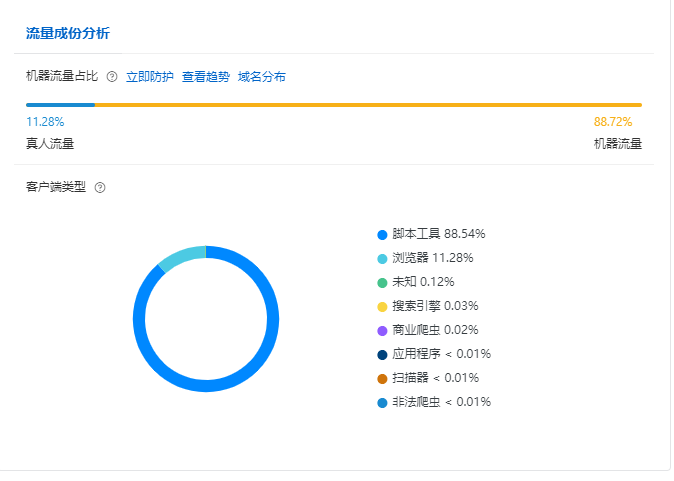Click help icon next to 机器流量占比
Viewport: 674px width, 481px height.
coord(112,77)
